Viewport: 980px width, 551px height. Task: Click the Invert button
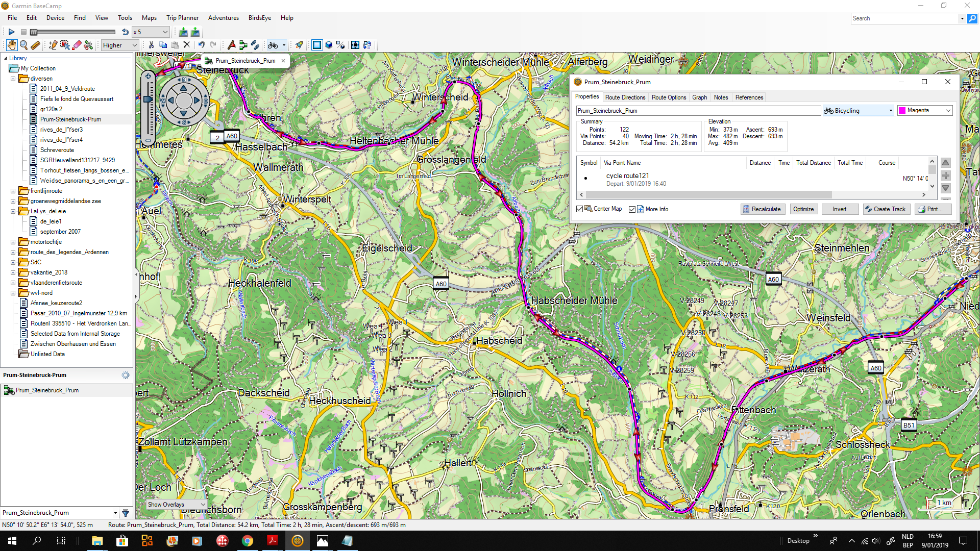click(x=840, y=209)
